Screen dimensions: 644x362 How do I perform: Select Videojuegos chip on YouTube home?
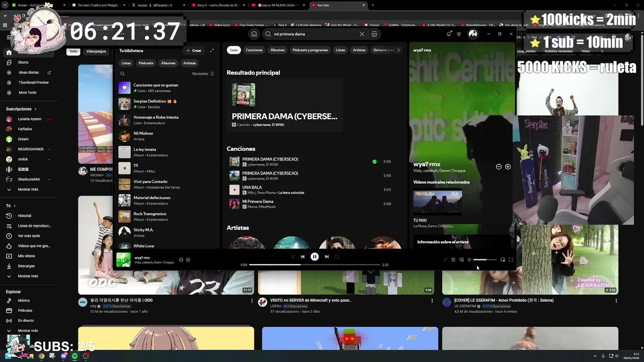click(96, 51)
